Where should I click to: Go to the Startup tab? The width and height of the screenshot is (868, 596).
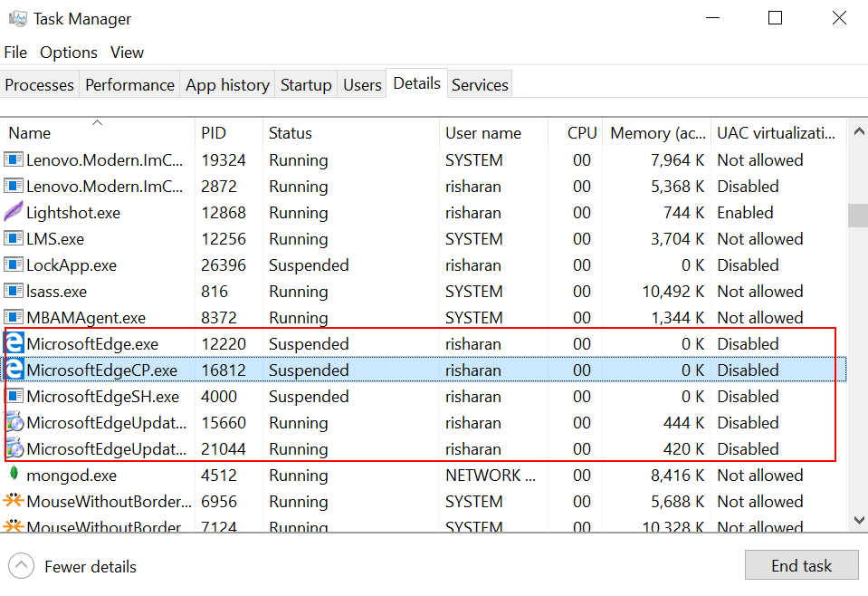click(x=306, y=85)
